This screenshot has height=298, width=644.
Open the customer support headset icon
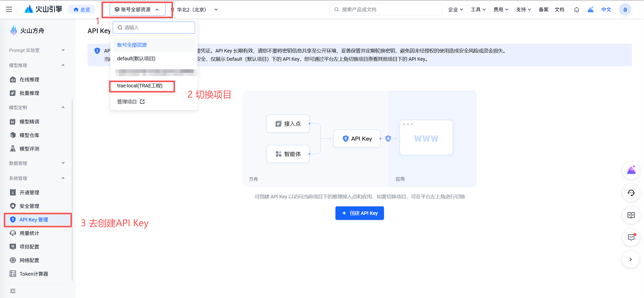point(631,193)
